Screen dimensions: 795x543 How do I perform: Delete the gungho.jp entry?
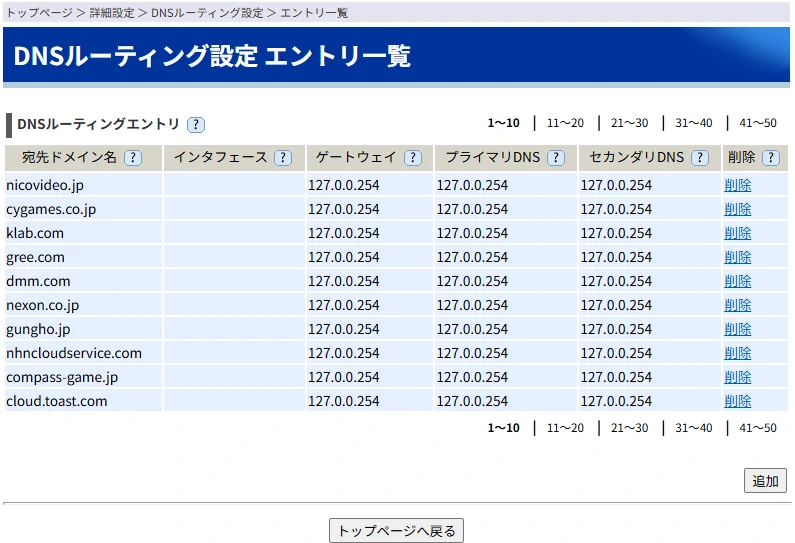coord(737,329)
